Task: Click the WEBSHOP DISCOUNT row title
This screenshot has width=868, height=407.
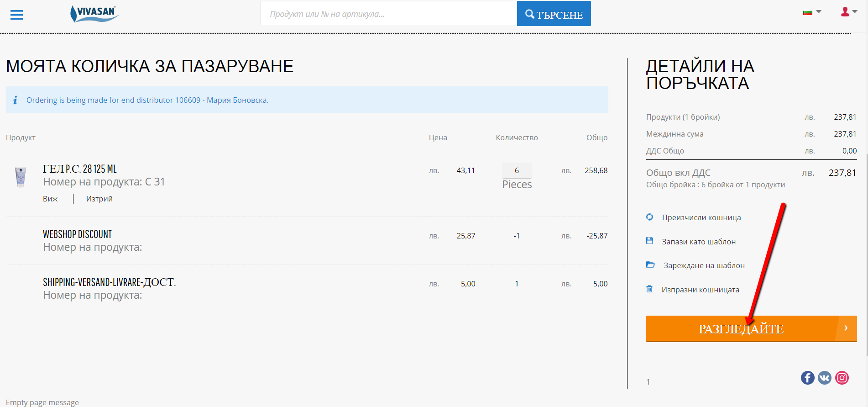Action: click(78, 234)
